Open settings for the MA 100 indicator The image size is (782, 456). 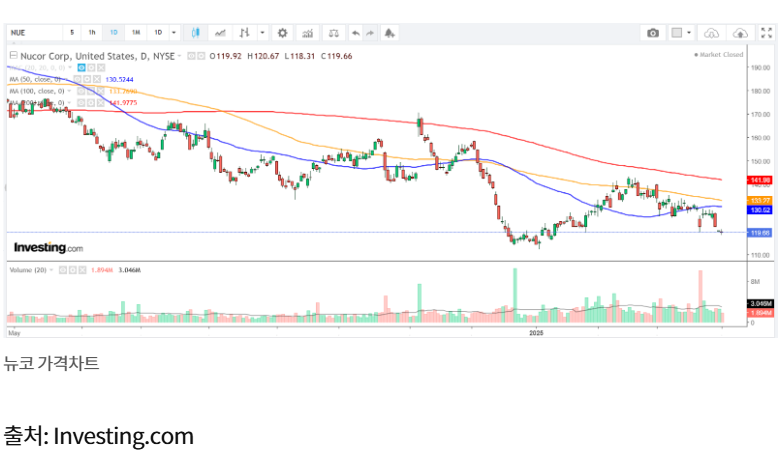[x=90, y=91]
